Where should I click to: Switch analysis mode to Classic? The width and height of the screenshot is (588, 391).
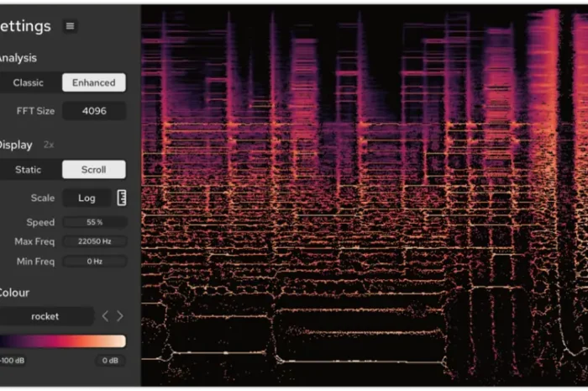coord(29,82)
